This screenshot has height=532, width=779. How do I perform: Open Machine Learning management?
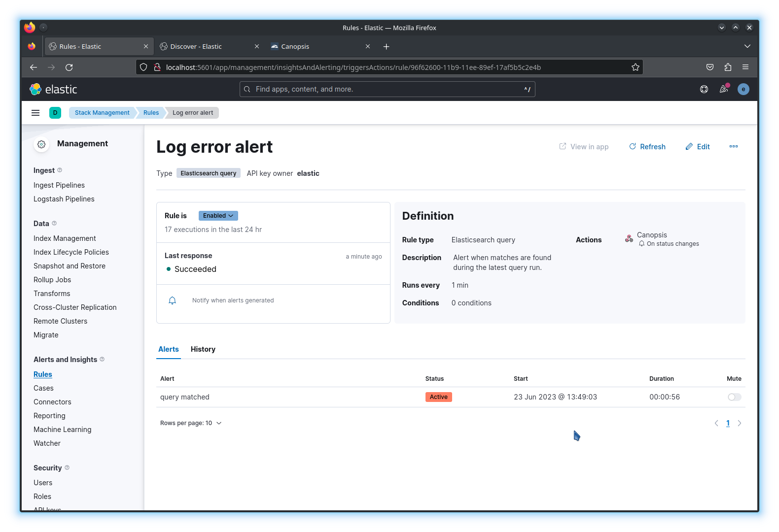[62, 430]
